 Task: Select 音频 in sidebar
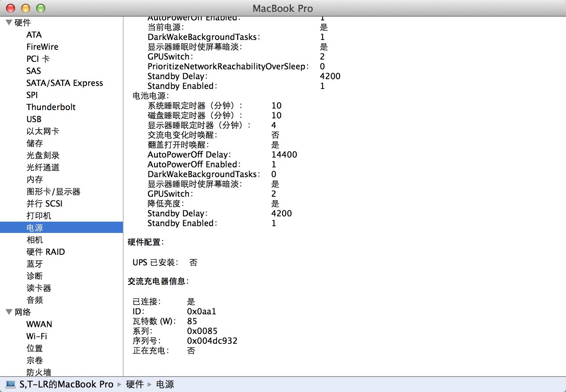pos(35,300)
